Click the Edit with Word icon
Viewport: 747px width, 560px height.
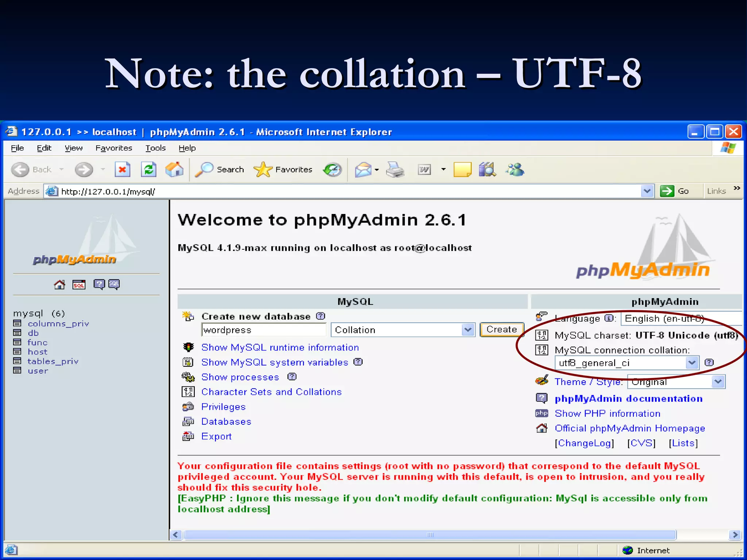point(424,170)
